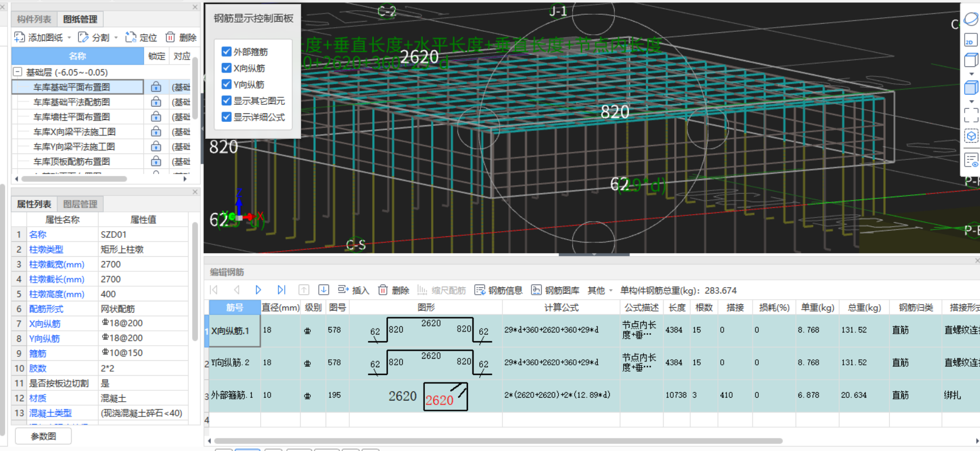
Task: Move rebar row down icon
Action: [x=323, y=290]
